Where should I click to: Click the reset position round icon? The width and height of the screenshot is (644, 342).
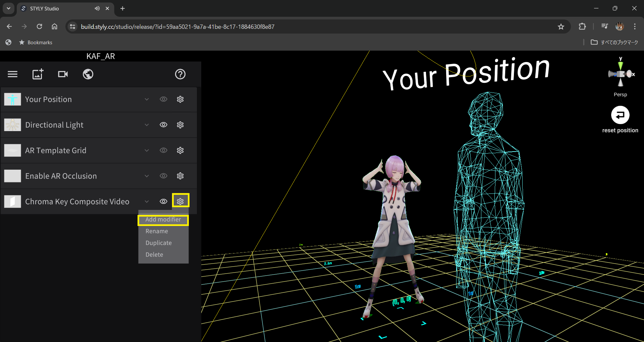coord(620,115)
